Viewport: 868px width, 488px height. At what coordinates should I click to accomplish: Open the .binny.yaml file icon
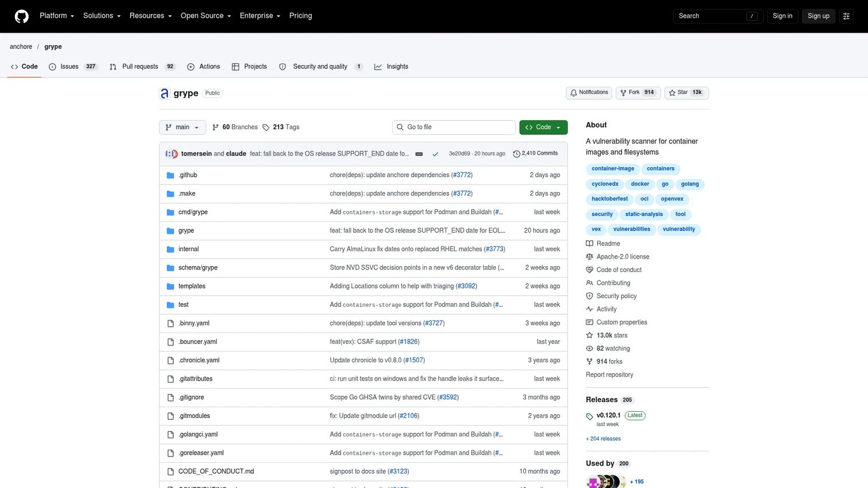tap(170, 323)
